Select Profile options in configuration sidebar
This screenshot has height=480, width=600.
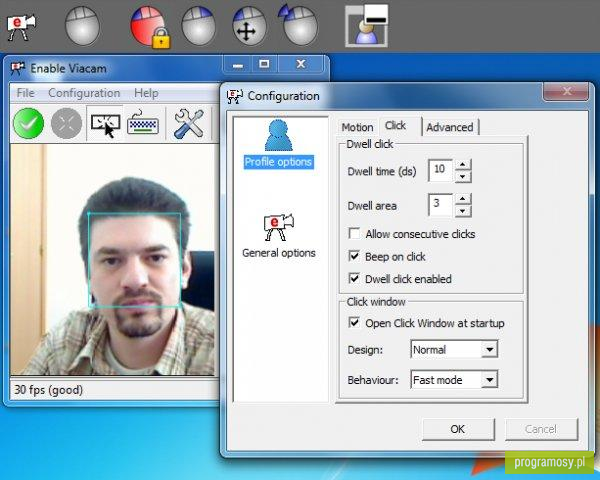(x=279, y=144)
